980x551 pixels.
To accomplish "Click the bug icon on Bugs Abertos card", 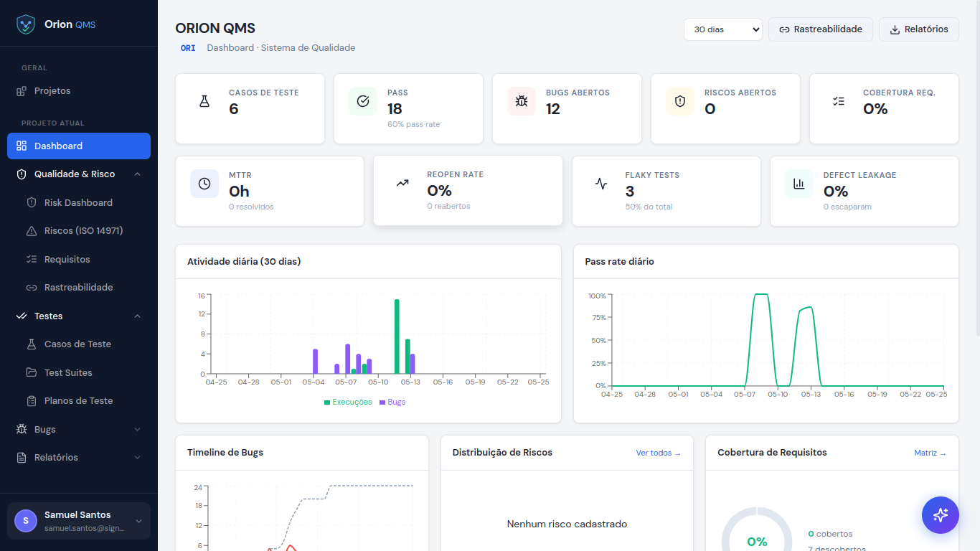I will click(522, 101).
